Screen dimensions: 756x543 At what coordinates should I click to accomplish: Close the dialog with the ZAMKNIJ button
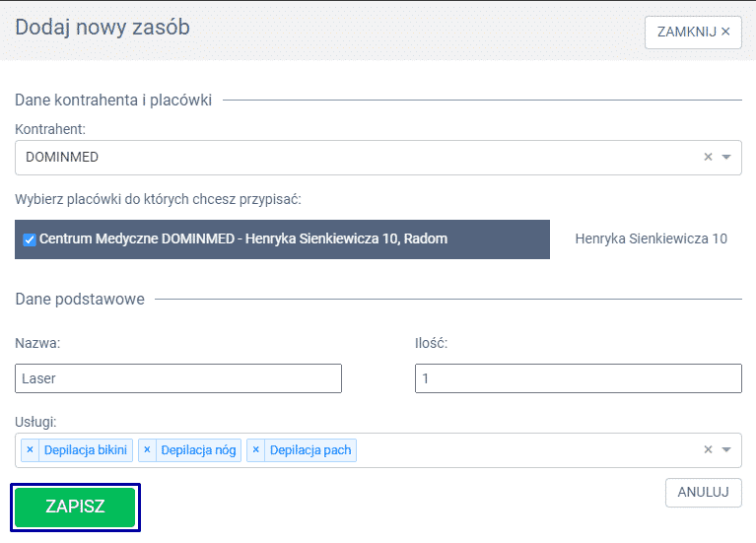click(693, 32)
